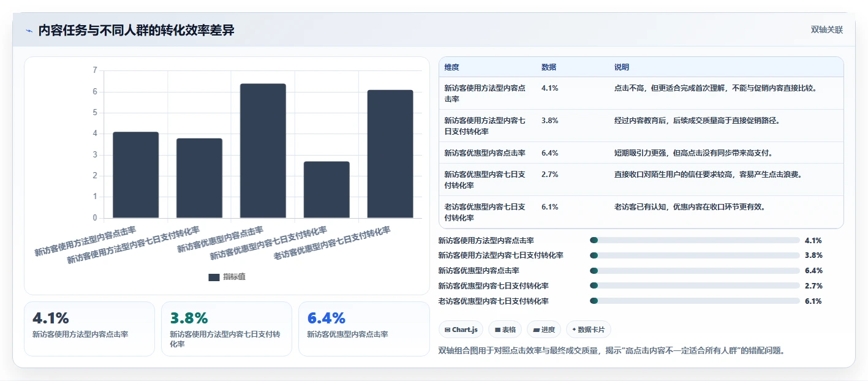This screenshot has height=381, width=868.
Task: Click table cell value 2.7%
Action: pos(549,175)
